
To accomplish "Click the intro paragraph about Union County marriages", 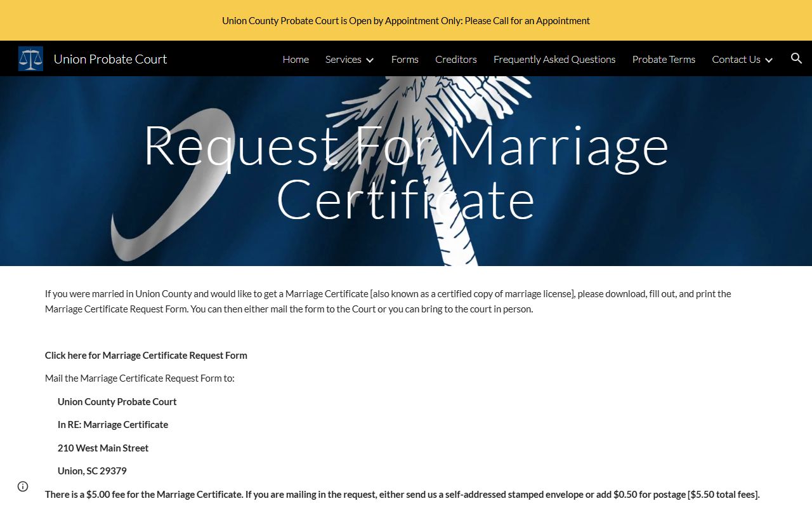I will coord(388,301).
